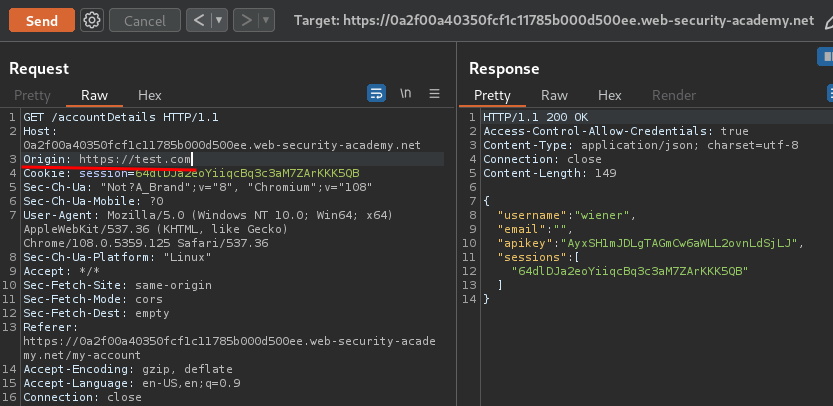Screen dimensions: 833x406
Task: Click the Sec-Ch-Ua-Platform "Linux" line
Action: [117, 257]
